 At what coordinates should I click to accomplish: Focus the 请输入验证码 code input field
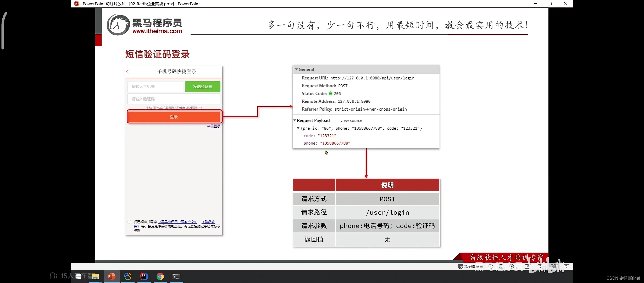click(x=174, y=99)
